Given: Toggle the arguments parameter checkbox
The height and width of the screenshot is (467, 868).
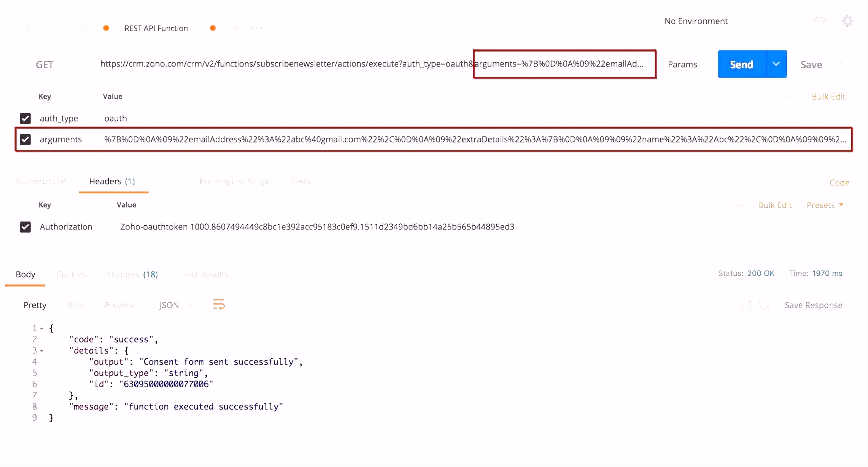Looking at the screenshot, I should (x=25, y=139).
